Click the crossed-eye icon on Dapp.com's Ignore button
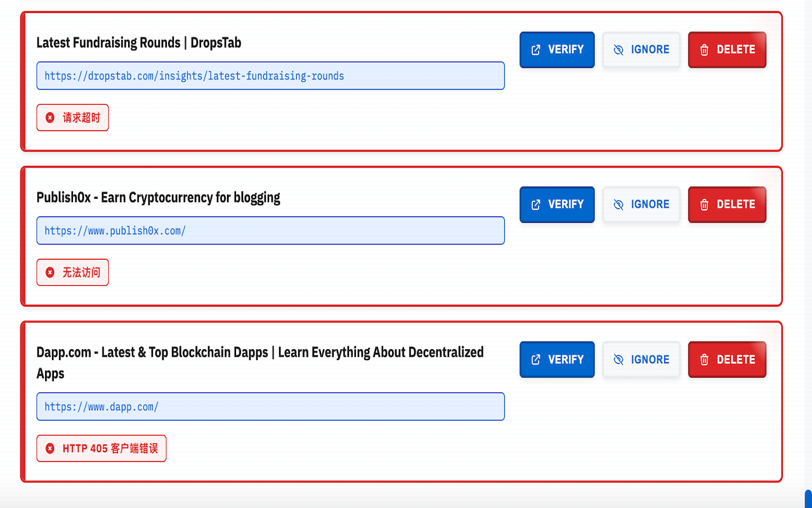The width and height of the screenshot is (812, 508). coord(619,359)
